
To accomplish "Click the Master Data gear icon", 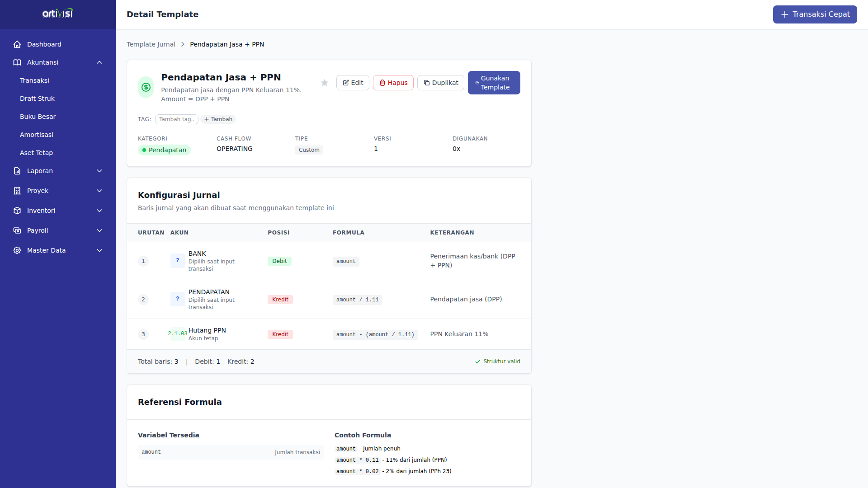I will (17, 250).
